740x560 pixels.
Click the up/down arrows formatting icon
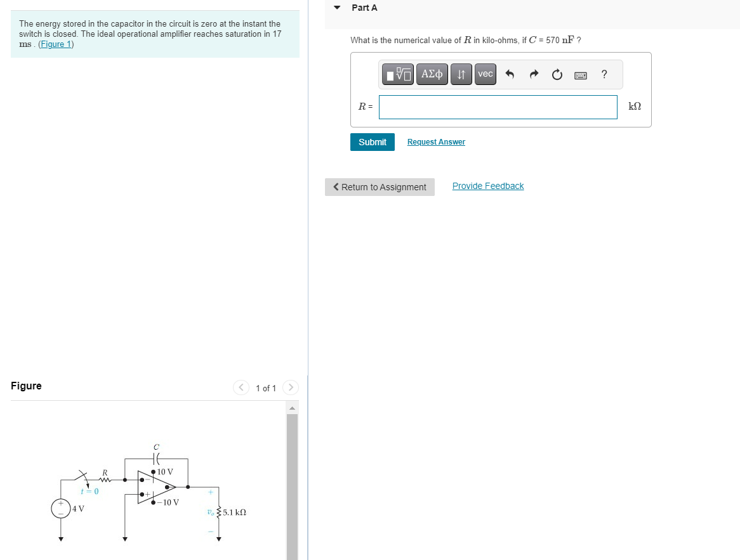pyautogui.click(x=461, y=74)
